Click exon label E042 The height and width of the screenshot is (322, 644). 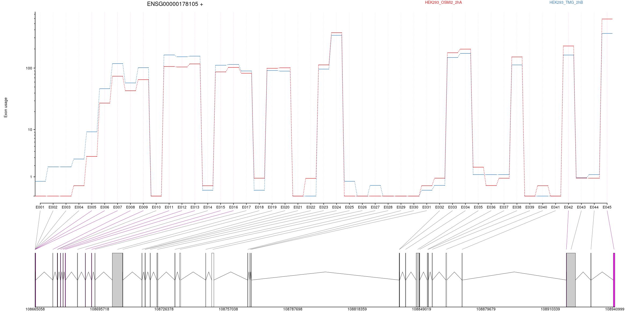point(568,207)
